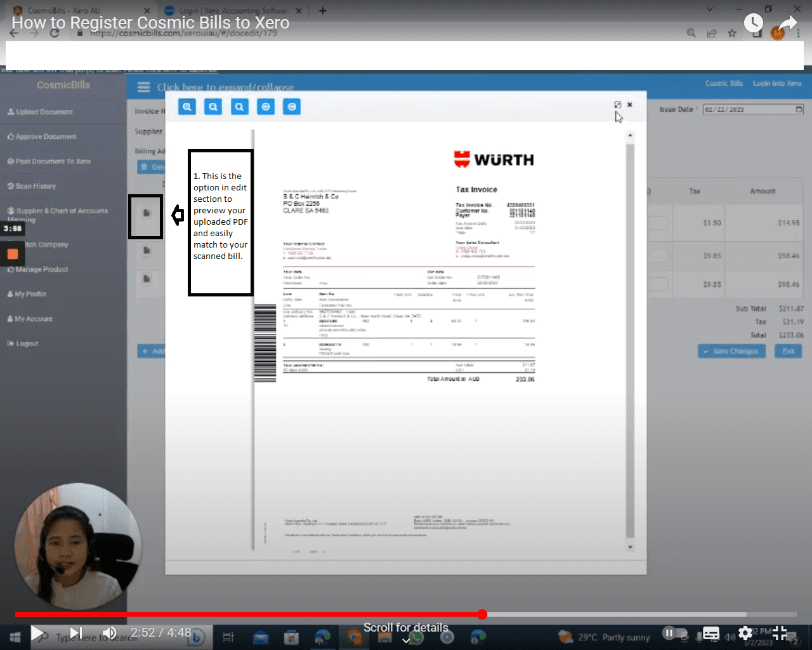
Task: Open the Chrome three-dot menu
Action: (x=799, y=33)
